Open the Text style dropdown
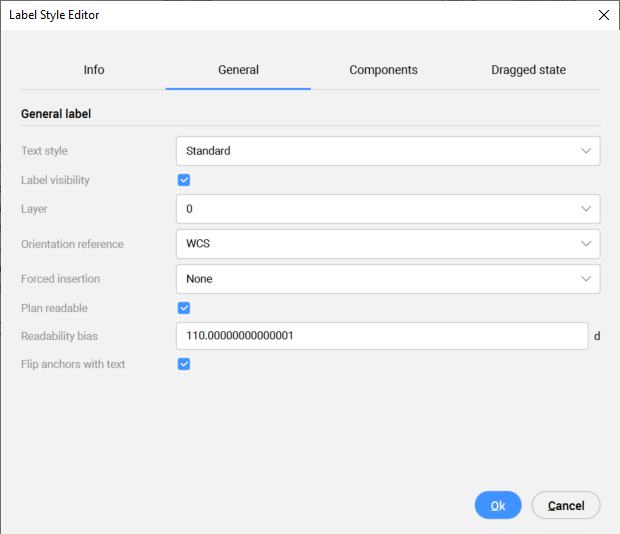Viewport: 620px width, 534px height. coord(388,151)
